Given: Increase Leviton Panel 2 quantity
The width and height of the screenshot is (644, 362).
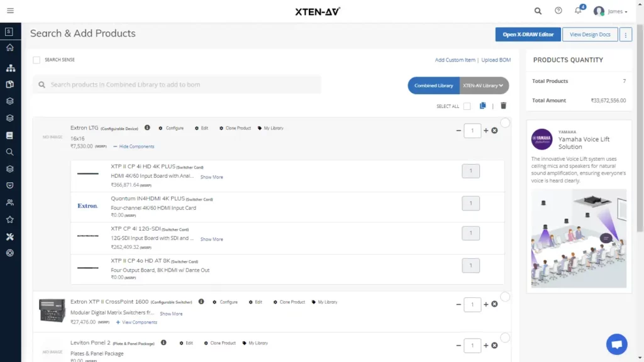Looking at the screenshot, I should click(486, 346).
